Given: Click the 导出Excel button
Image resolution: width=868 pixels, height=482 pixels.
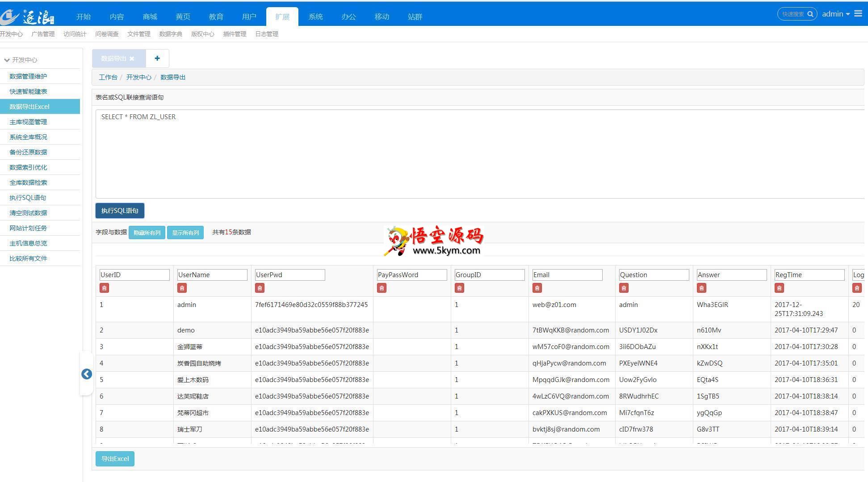Looking at the screenshot, I should click(115, 459).
